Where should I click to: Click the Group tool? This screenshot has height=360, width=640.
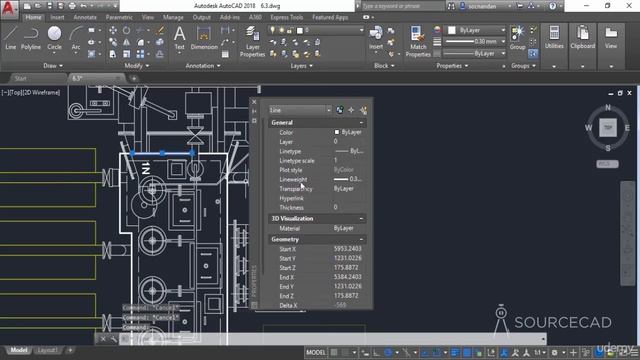517,38
